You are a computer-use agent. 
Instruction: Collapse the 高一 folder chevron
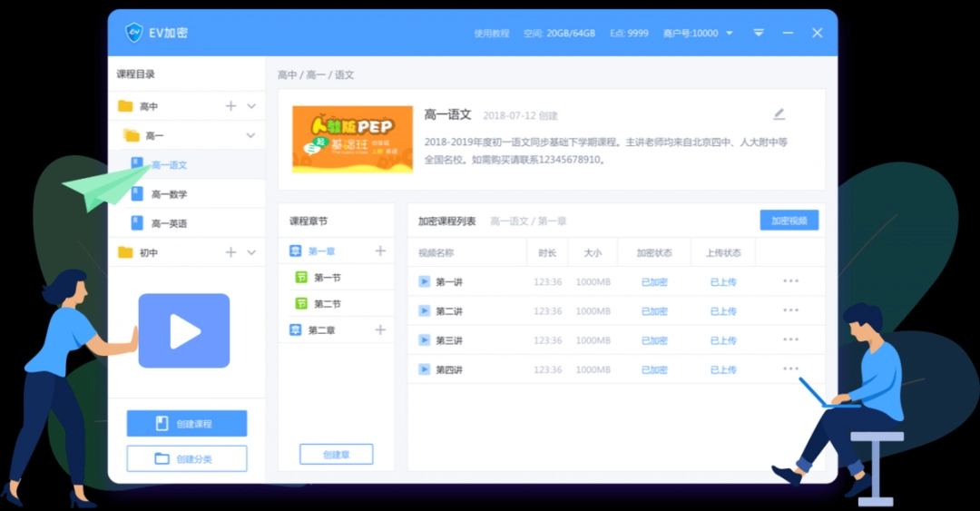pos(251,136)
